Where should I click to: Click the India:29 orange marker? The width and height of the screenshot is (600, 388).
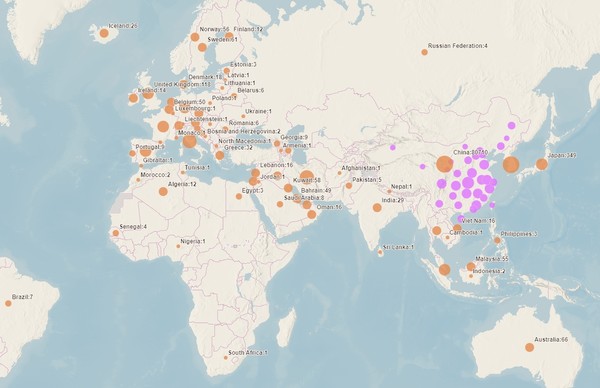coord(377,207)
